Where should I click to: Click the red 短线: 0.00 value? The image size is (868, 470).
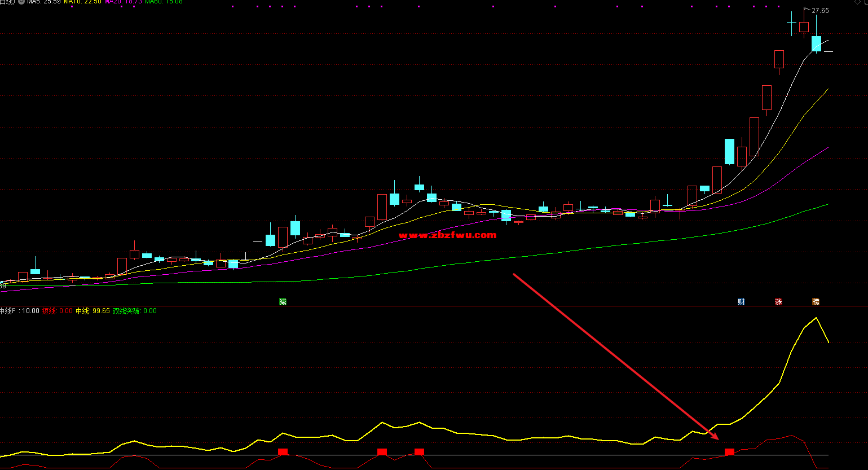coord(58,311)
